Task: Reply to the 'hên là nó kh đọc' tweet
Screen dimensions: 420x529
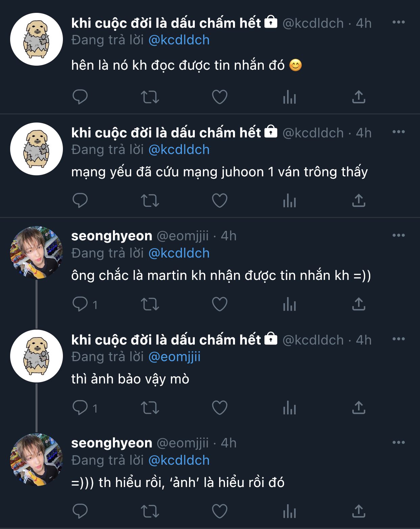Action: tap(80, 97)
